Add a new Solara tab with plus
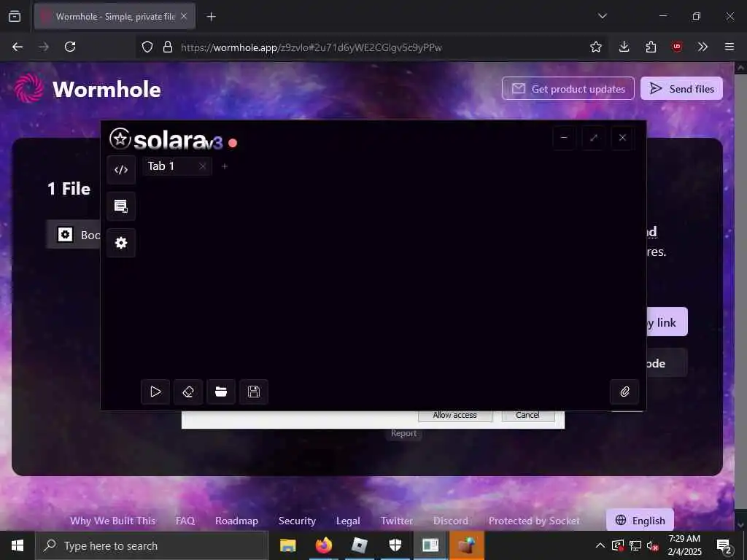 [x=225, y=166]
